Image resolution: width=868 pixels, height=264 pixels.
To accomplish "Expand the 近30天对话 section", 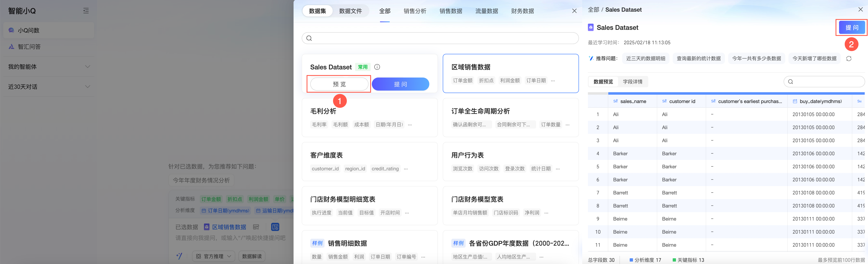I will point(49,87).
